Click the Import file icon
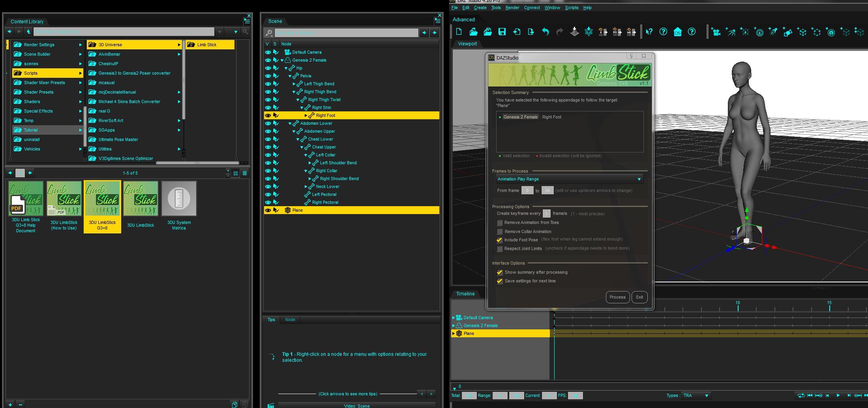This screenshot has width=868, height=408. coord(516,32)
